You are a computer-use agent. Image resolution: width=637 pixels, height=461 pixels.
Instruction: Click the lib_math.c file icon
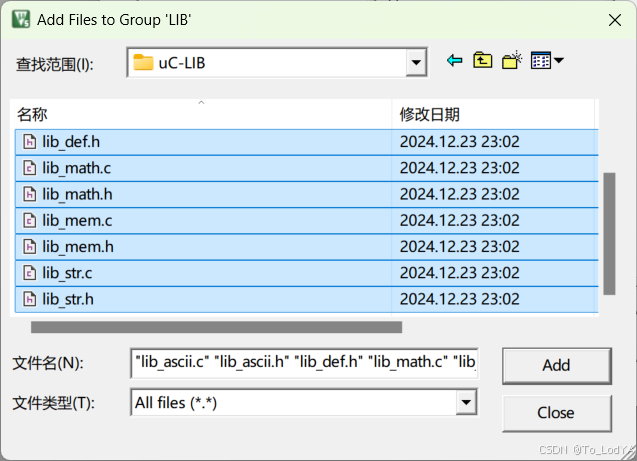29,168
